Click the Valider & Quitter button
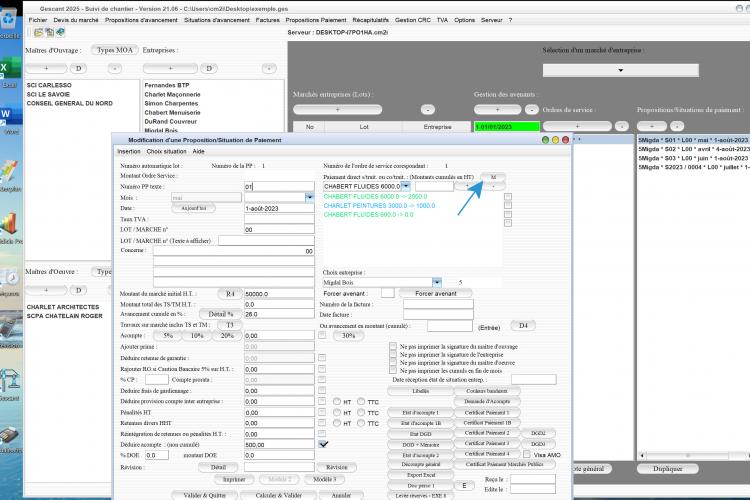This screenshot has width=750, height=500. pyautogui.click(x=205, y=495)
